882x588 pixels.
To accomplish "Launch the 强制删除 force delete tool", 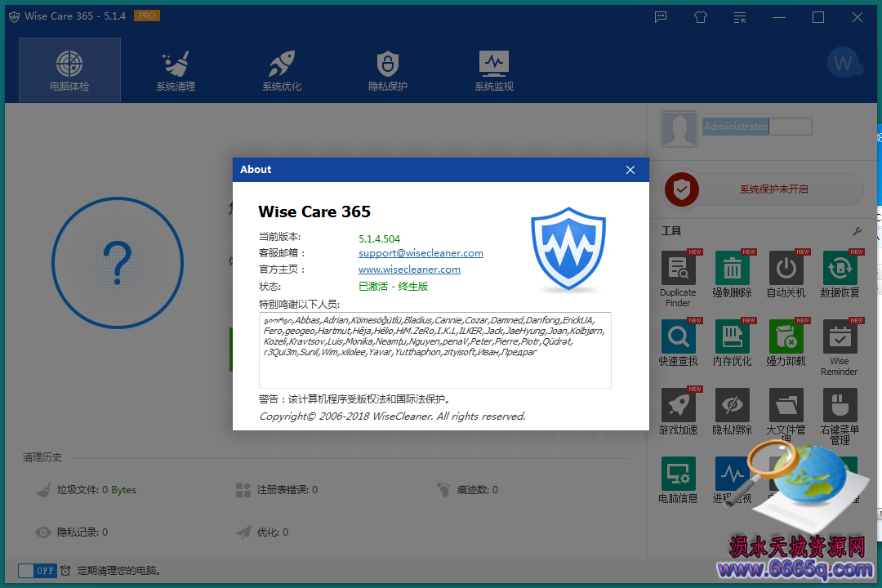I will pos(732,274).
